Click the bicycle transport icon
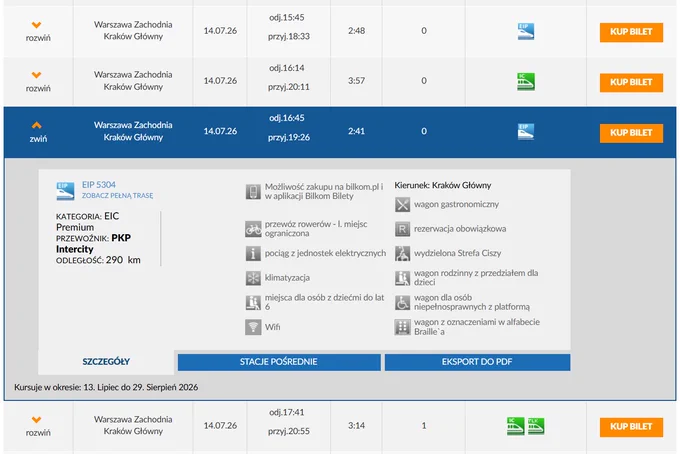680x454 pixels. pos(253,229)
